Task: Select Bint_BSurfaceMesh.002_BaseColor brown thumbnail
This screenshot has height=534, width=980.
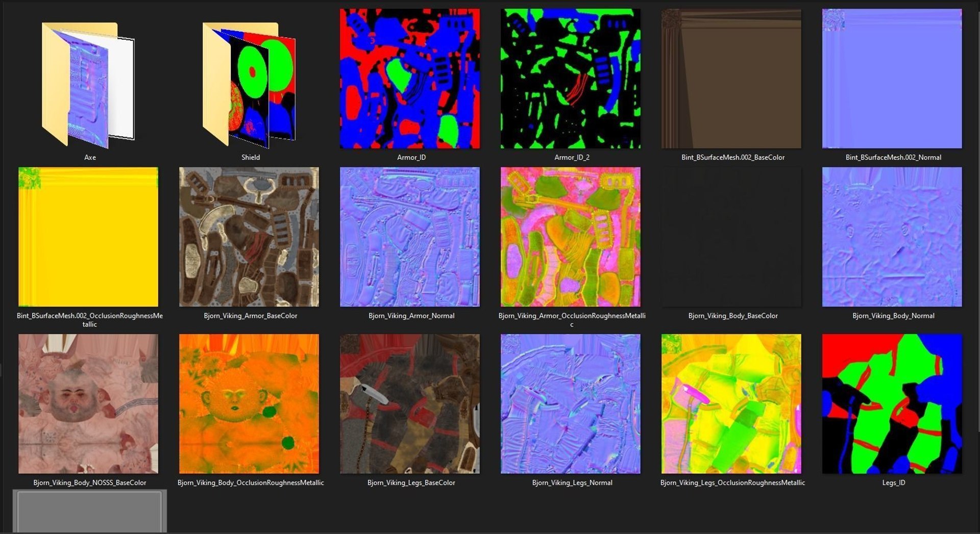Action: (731, 79)
